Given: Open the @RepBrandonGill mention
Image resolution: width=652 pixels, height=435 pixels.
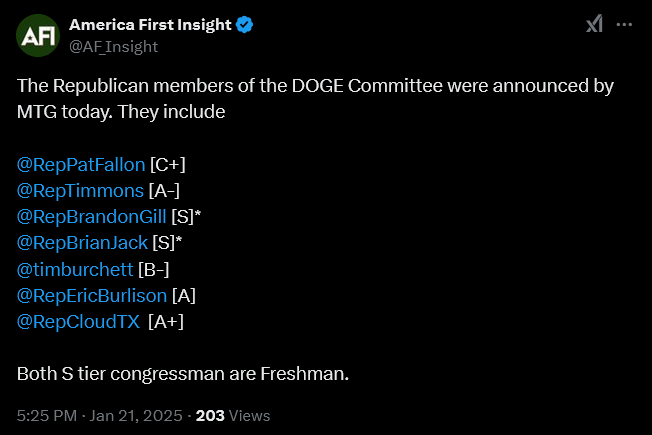Looking at the screenshot, I should tap(91, 217).
